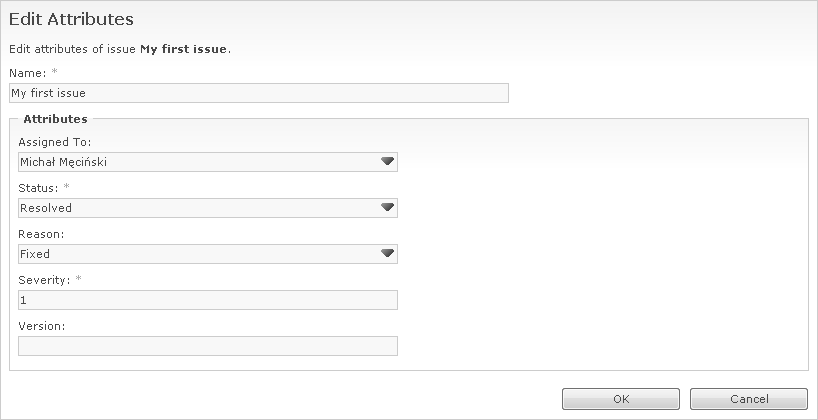Focus the Name text field

coord(258,93)
